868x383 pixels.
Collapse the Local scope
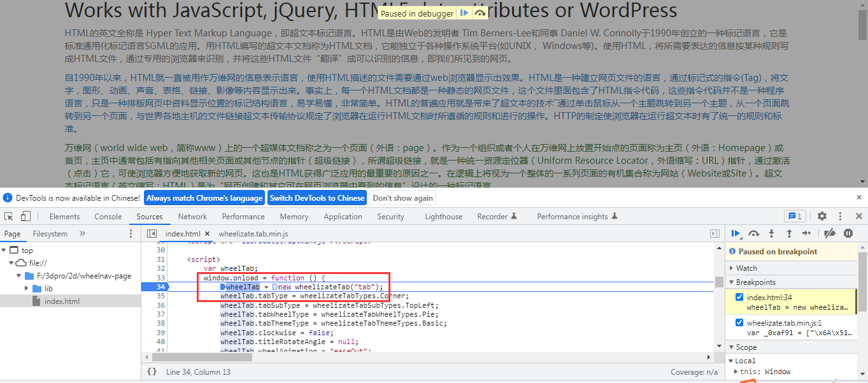tap(731, 361)
